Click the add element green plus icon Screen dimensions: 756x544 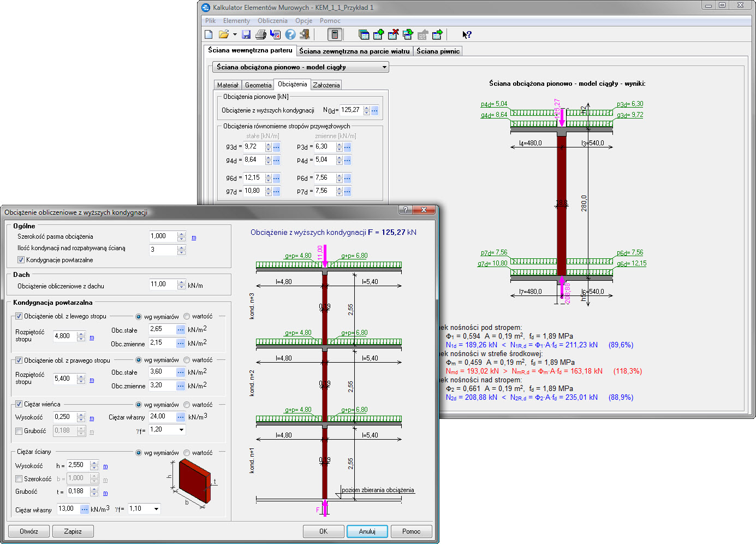[x=378, y=34]
